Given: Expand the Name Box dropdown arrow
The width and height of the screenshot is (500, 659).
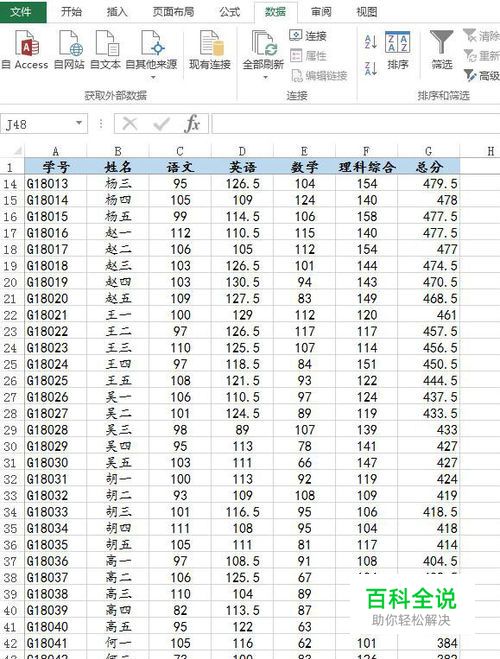Looking at the screenshot, I should pos(79,123).
